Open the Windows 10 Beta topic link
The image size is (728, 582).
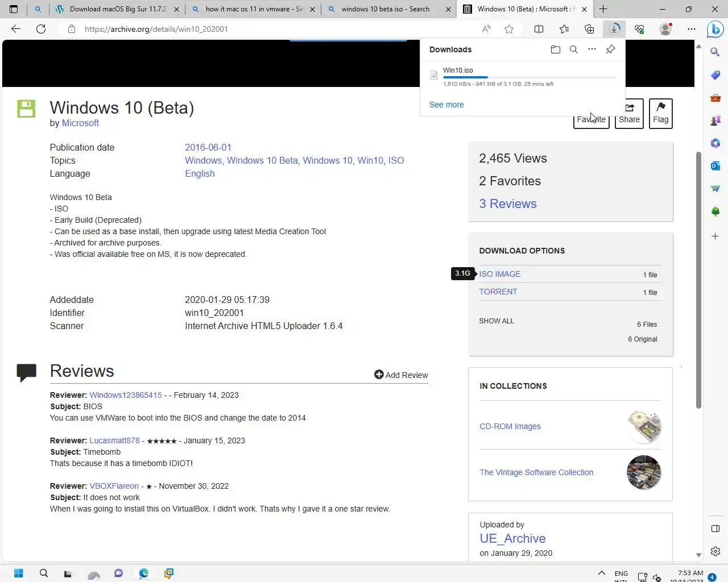[x=262, y=160]
